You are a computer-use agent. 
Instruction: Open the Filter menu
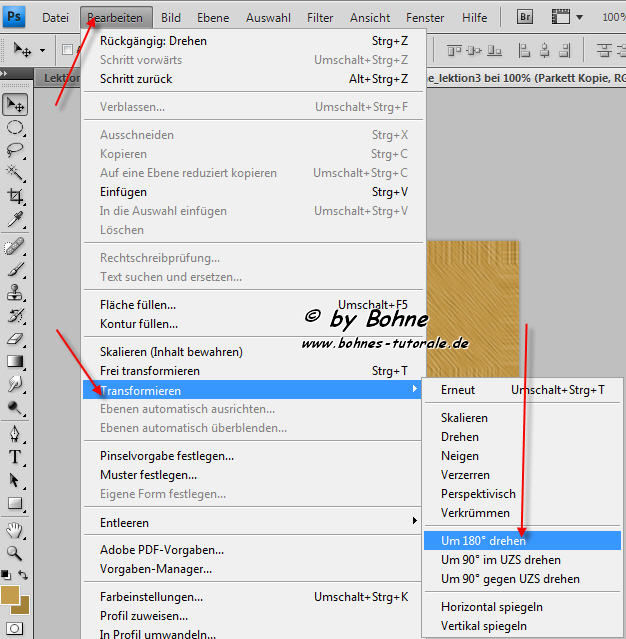click(x=320, y=18)
